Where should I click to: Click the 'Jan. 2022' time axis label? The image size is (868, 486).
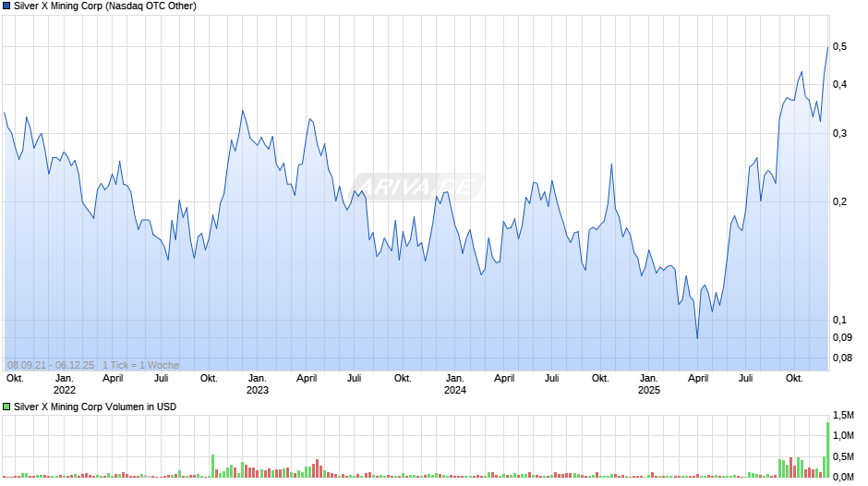pyautogui.click(x=65, y=384)
